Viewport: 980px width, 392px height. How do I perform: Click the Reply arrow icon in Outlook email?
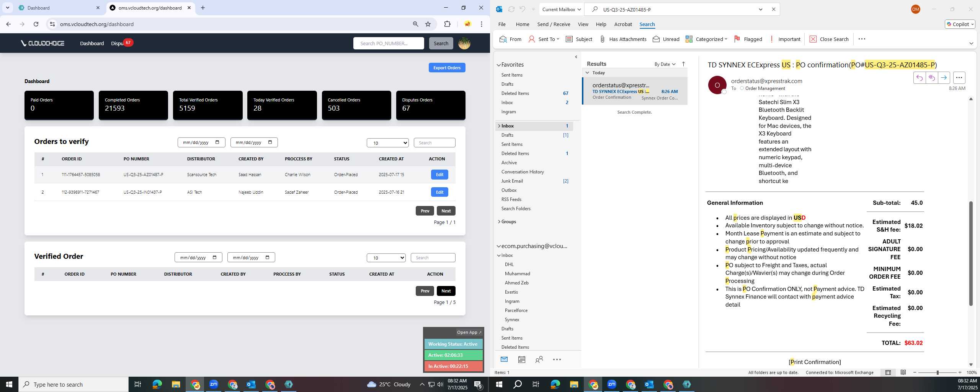point(919,78)
